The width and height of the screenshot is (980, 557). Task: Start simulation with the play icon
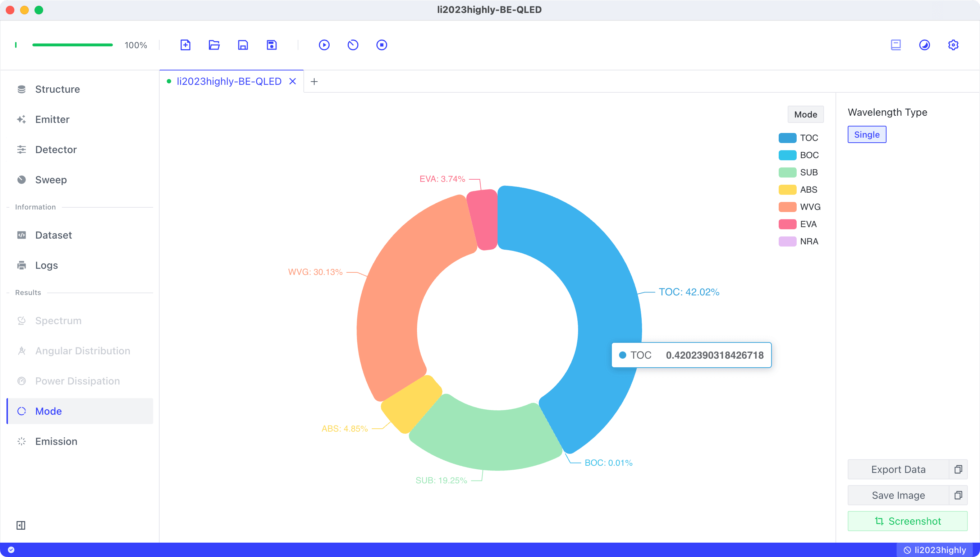pyautogui.click(x=324, y=45)
